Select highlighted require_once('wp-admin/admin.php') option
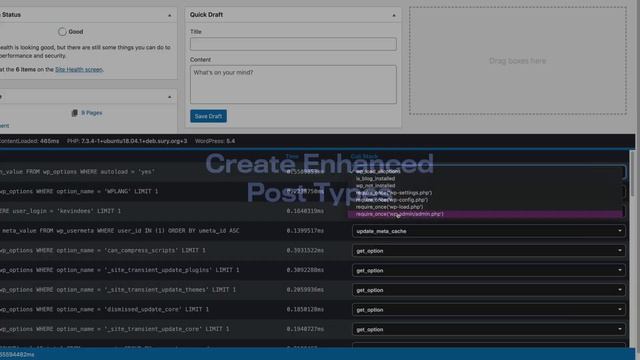Viewport: 640px width, 360px height. coord(485,214)
